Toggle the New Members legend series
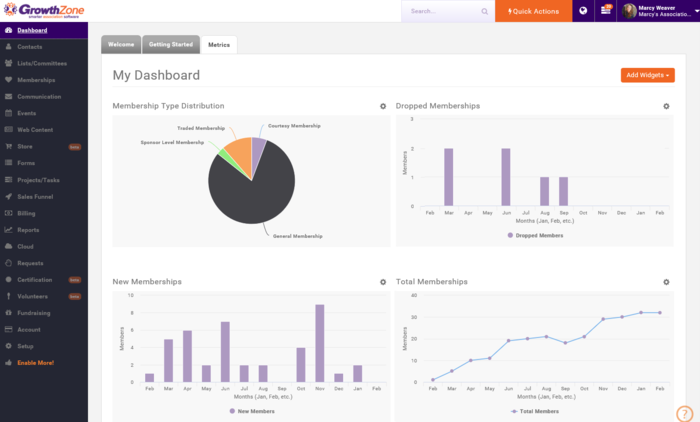Image resolution: width=700 pixels, height=422 pixels. (x=252, y=411)
